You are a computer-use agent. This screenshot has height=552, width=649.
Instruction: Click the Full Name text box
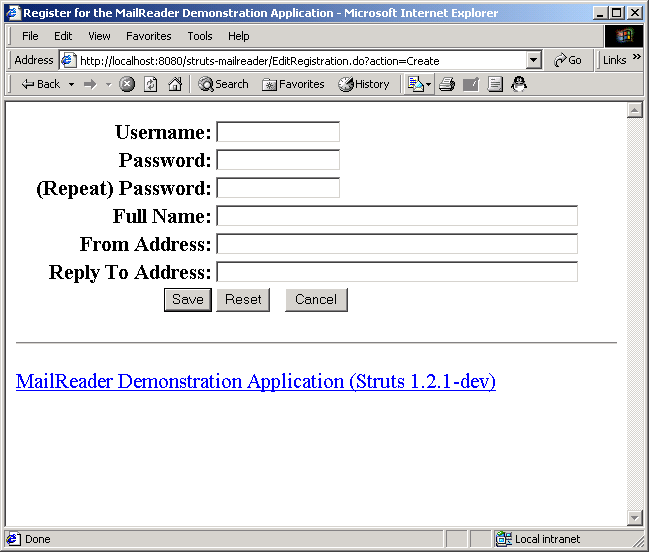(x=397, y=216)
